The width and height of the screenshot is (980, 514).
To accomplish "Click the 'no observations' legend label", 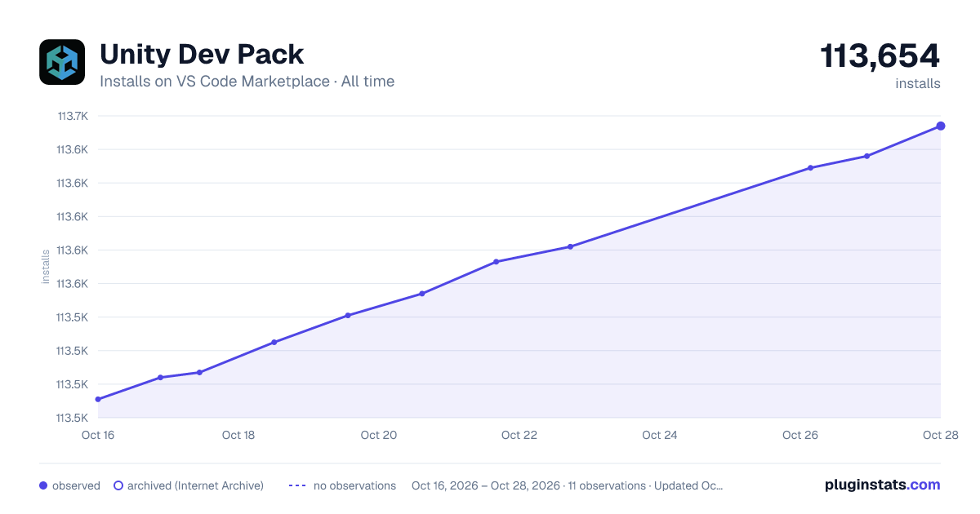I will coord(354,485).
